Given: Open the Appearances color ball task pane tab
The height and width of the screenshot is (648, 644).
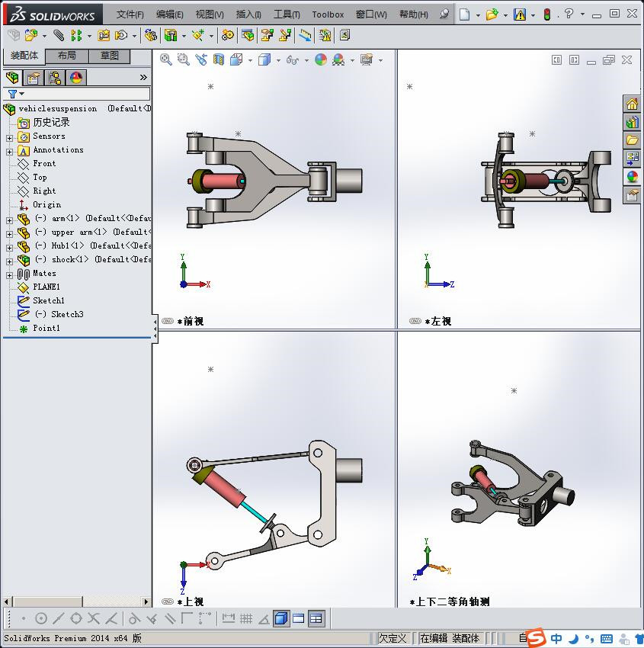Looking at the screenshot, I should click(632, 177).
